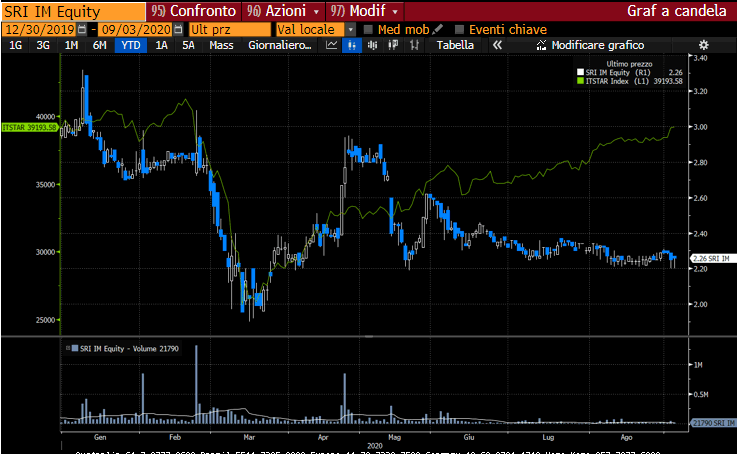739x454 pixels.
Task: Click Modificare grafico button
Action: coord(590,45)
